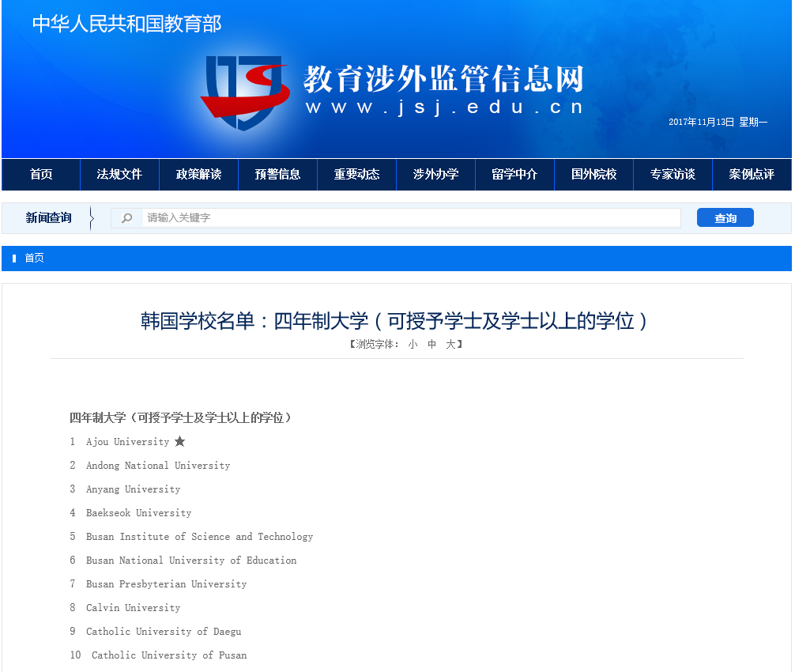Focus the keyword search input field
This screenshot has height=672, width=795.
pos(411,218)
